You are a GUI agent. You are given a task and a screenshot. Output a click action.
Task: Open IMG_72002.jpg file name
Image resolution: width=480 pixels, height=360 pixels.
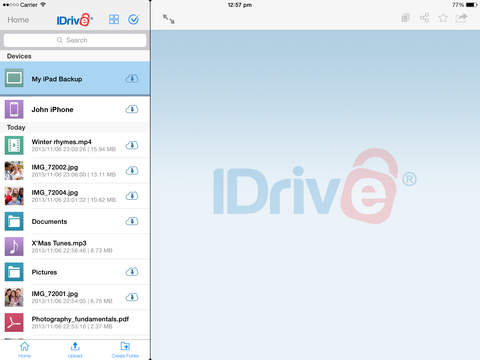pyautogui.click(x=55, y=167)
